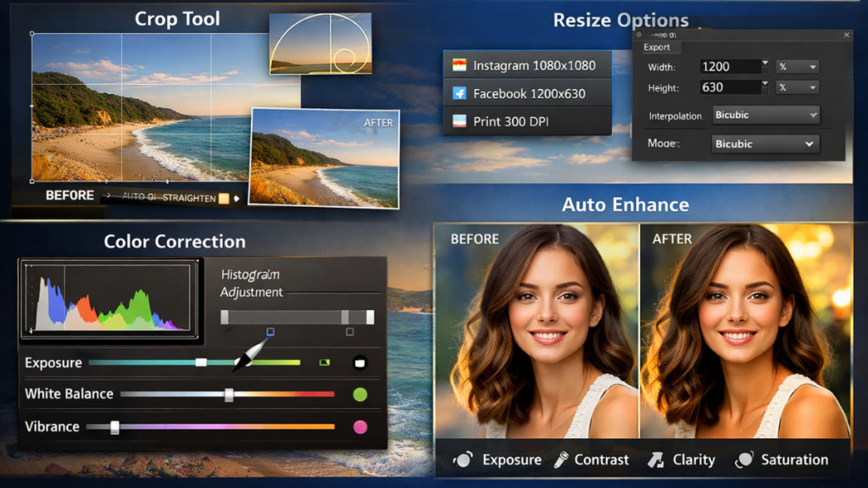This screenshot has width=868, height=488.
Task: Toggle the green swatch beside White Balance
Action: point(361,394)
